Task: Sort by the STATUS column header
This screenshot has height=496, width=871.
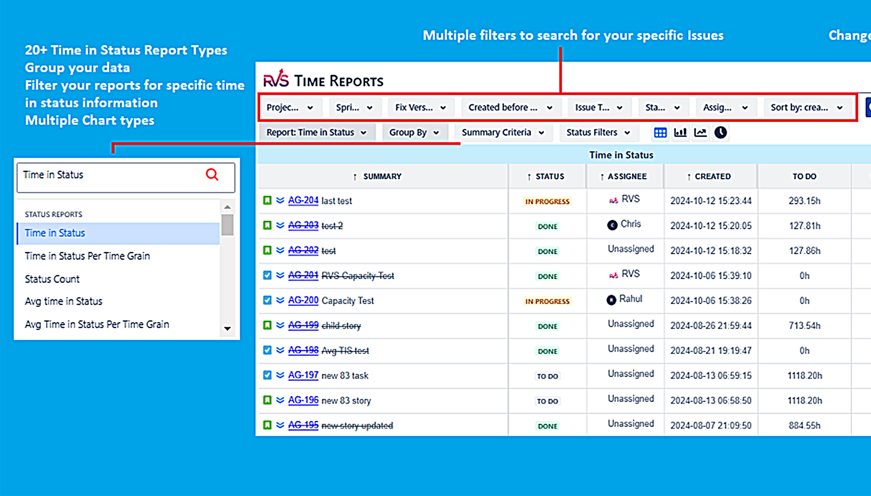Action: pyautogui.click(x=546, y=177)
